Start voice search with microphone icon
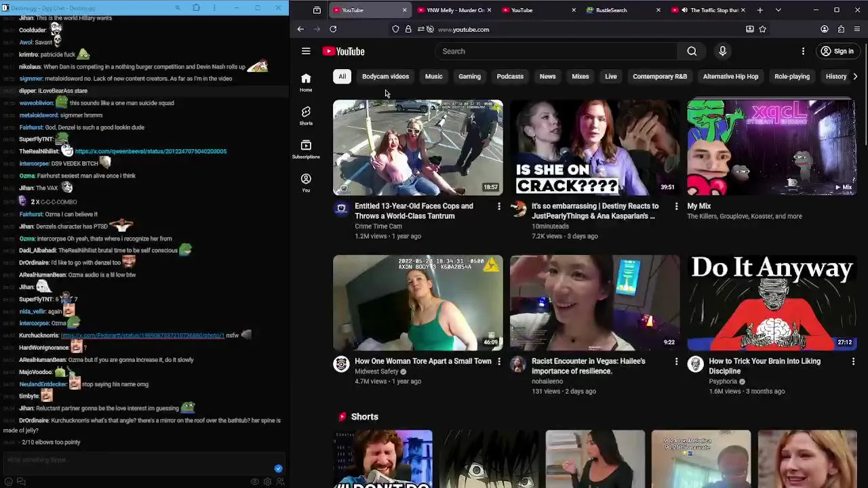 [722, 52]
